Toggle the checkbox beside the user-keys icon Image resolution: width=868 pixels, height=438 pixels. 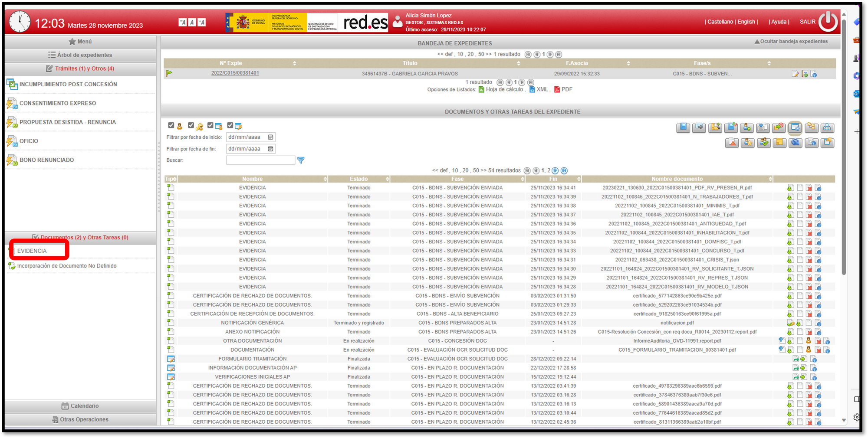tap(191, 125)
